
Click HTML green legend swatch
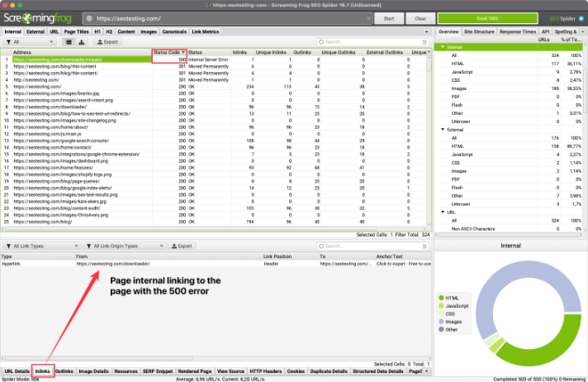pos(441,298)
